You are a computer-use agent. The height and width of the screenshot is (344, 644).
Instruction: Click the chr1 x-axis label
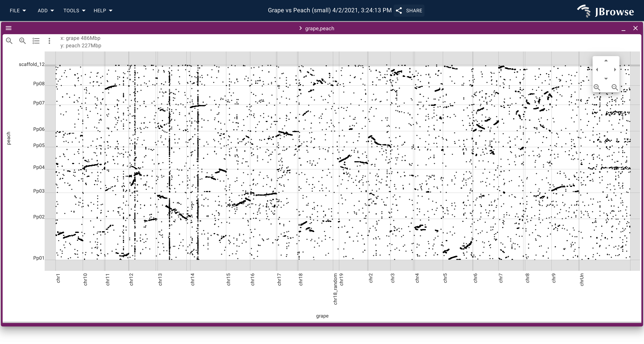tap(58, 278)
